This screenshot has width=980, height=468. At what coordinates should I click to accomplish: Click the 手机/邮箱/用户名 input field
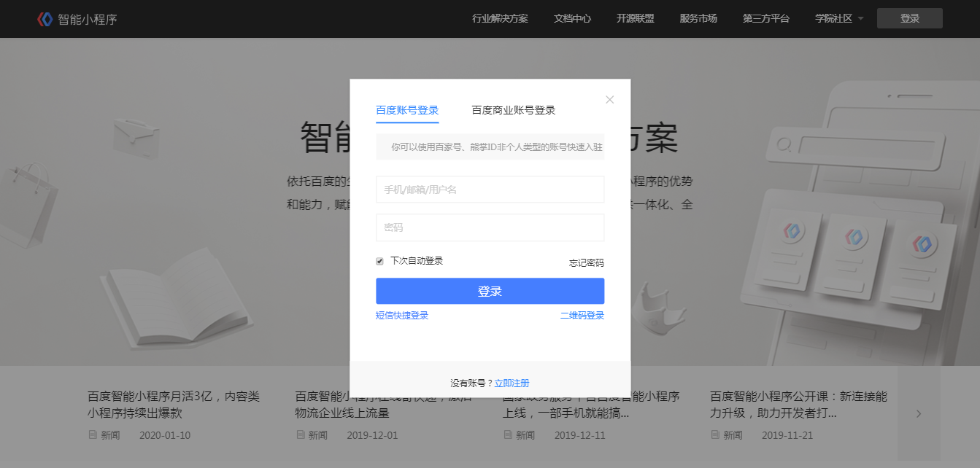coord(490,190)
